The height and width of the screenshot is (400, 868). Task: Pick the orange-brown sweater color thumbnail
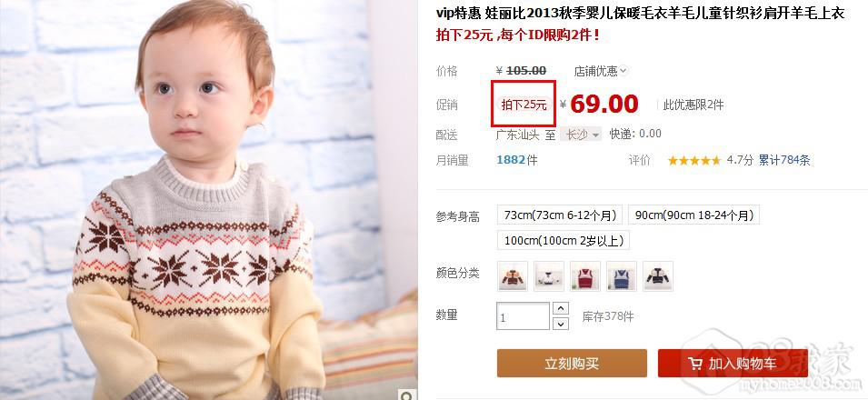point(513,275)
